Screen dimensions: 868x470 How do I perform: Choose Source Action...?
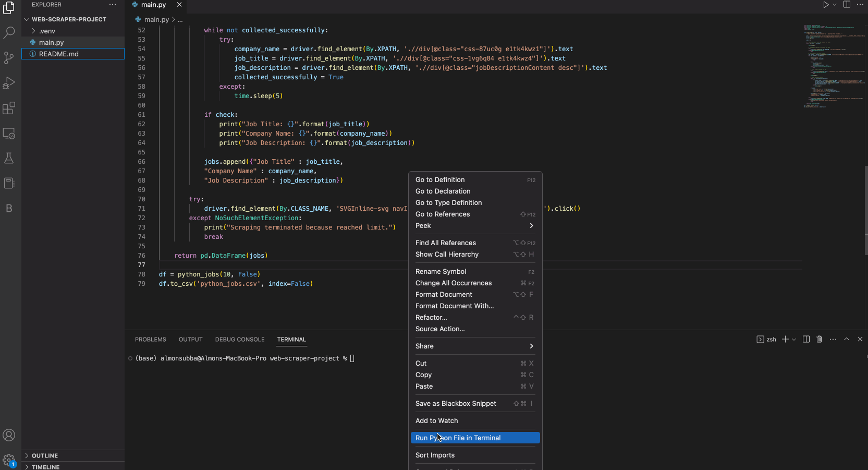point(475,329)
